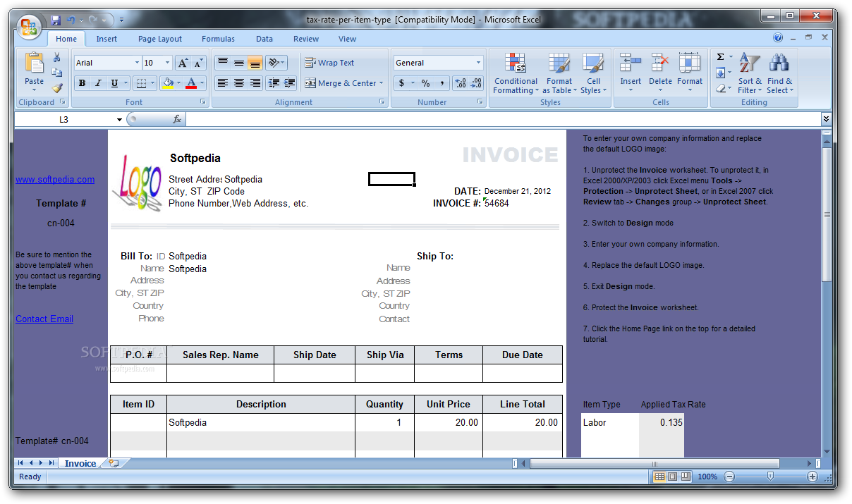
Task: Apply comma style number format
Action: 442,83
